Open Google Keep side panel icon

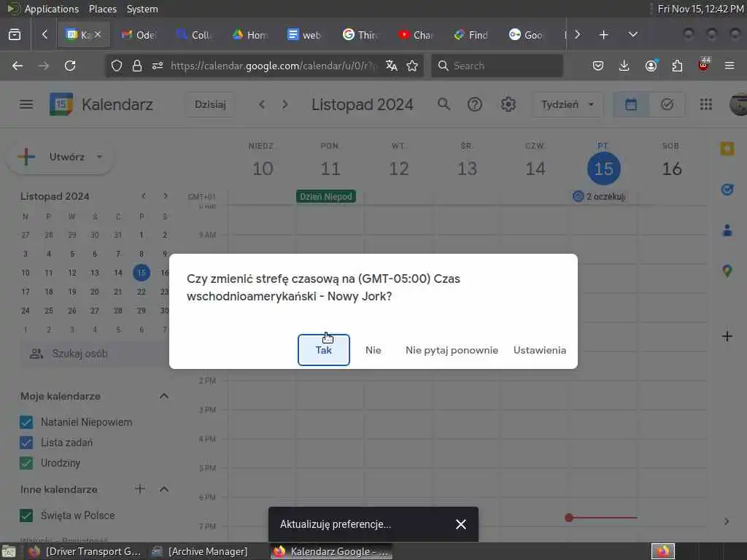pyautogui.click(x=727, y=149)
